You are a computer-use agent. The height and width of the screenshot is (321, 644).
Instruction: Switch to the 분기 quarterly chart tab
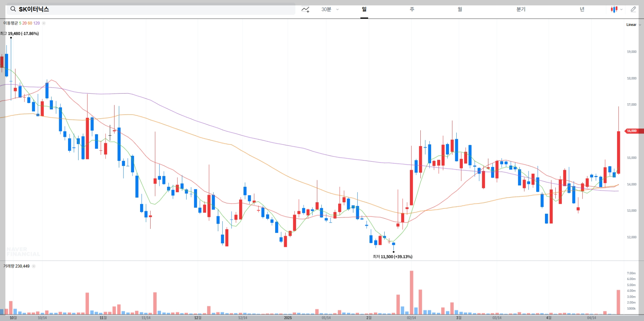(x=521, y=9)
